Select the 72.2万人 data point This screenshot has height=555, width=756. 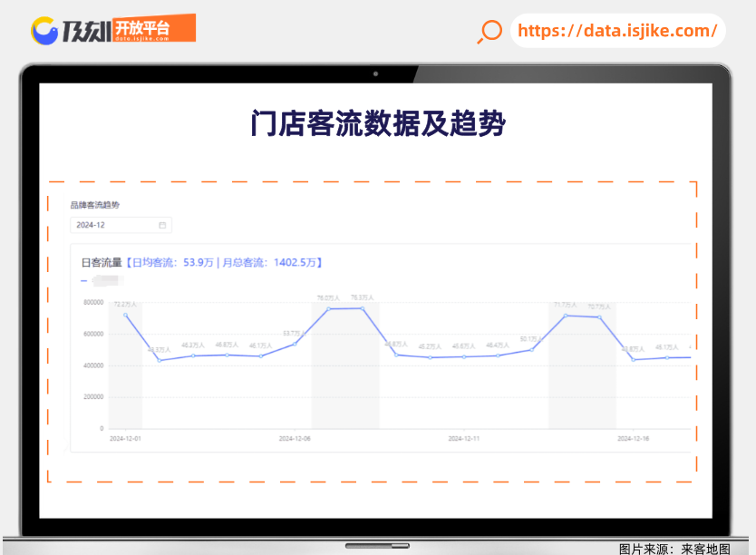coord(126,315)
